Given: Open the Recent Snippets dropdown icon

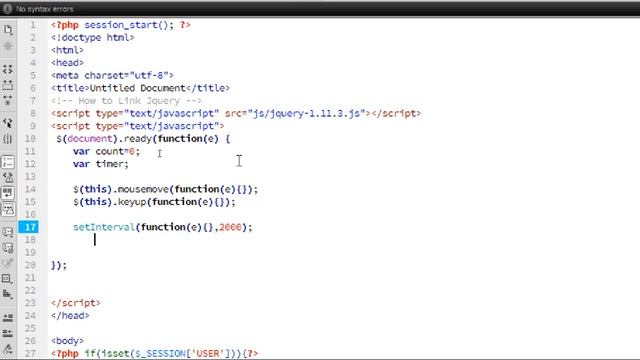Looking at the screenshot, I should click(x=8, y=279).
